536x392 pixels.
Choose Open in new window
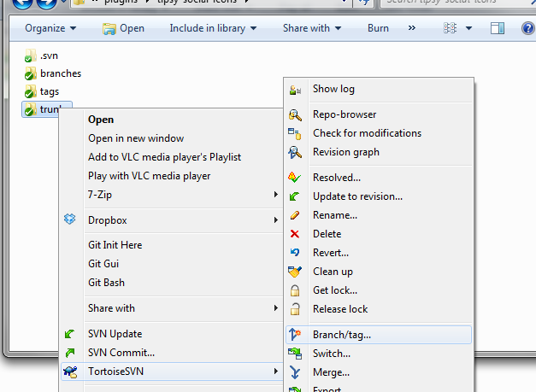click(x=136, y=138)
